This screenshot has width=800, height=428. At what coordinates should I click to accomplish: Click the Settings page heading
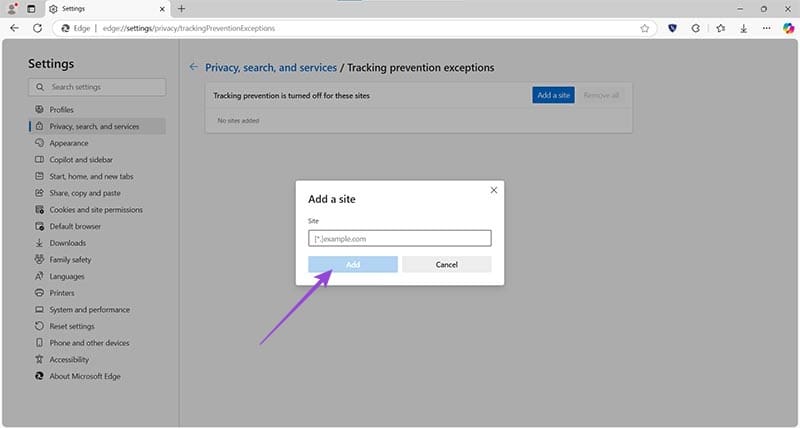(51, 64)
